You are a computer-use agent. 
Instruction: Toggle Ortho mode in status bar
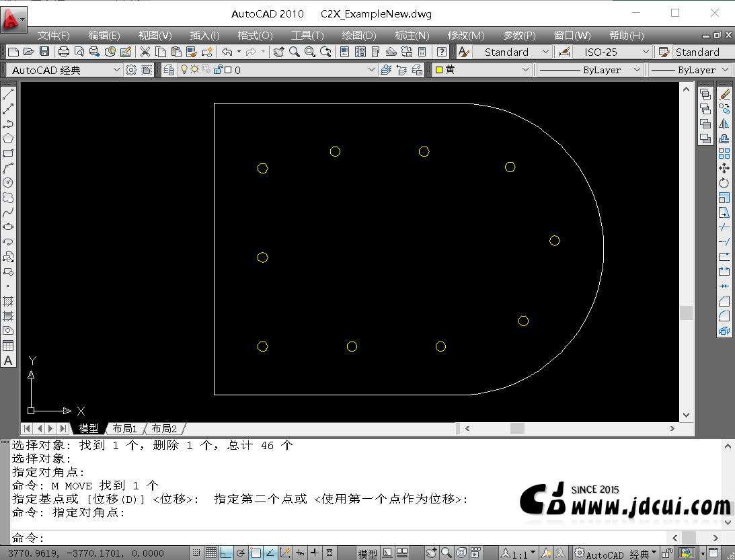point(226,553)
